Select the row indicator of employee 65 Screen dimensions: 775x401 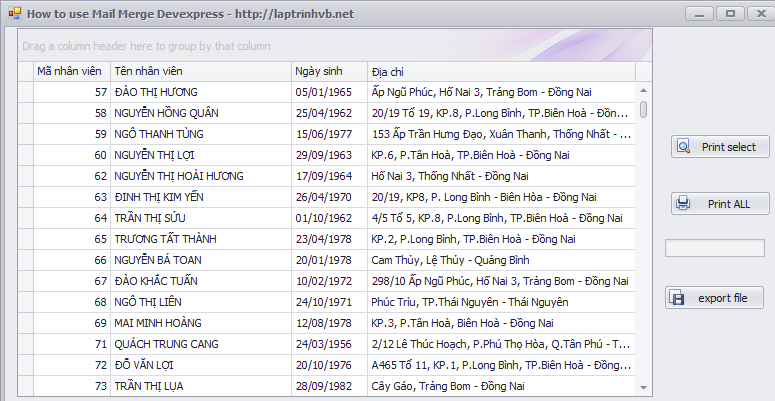26,239
